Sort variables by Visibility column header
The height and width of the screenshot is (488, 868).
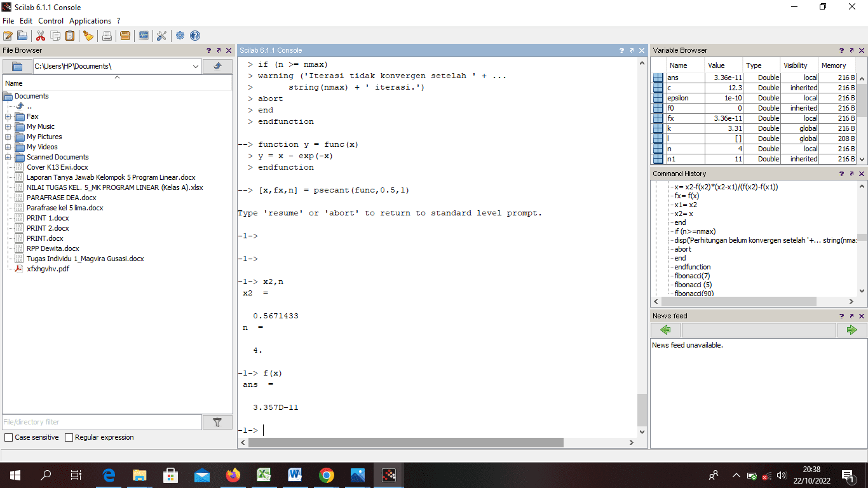click(799, 65)
